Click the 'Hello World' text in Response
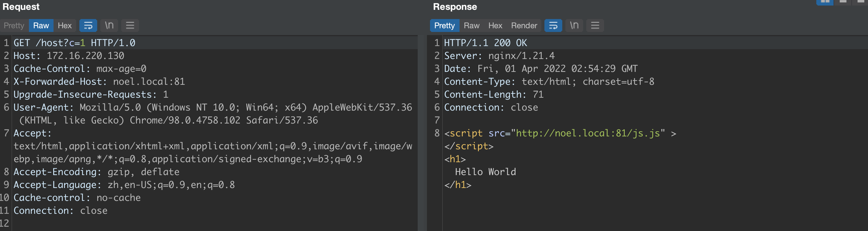The height and width of the screenshot is (231, 868). 486,172
